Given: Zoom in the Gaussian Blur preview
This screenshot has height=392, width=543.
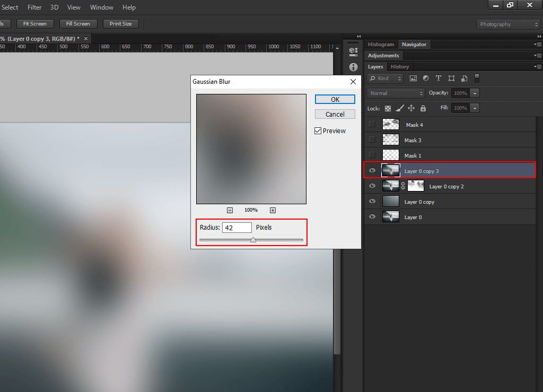Looking at the screenshot, I should tap(273, 210).
